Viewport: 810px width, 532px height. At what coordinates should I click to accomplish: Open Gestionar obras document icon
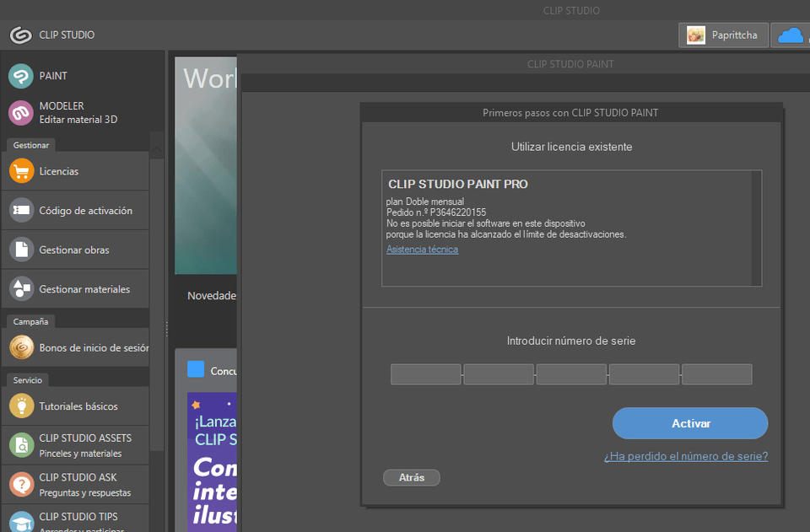[x=22, y=250]
